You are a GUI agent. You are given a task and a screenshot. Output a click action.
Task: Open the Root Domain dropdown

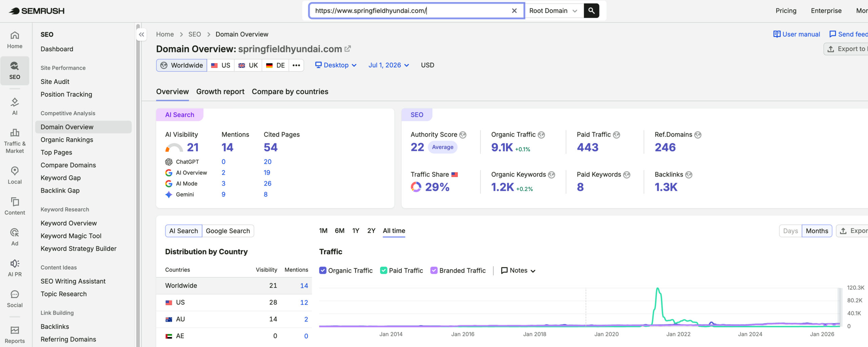pos(554,11)
